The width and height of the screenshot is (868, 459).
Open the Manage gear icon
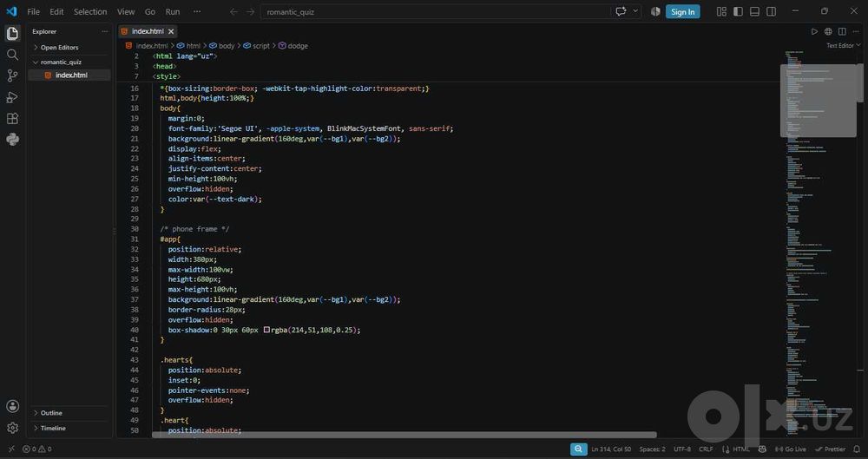pos(12,428)
